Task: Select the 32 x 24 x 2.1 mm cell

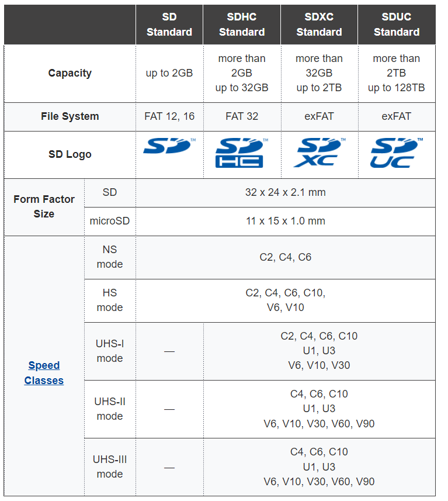Action: 286,192
